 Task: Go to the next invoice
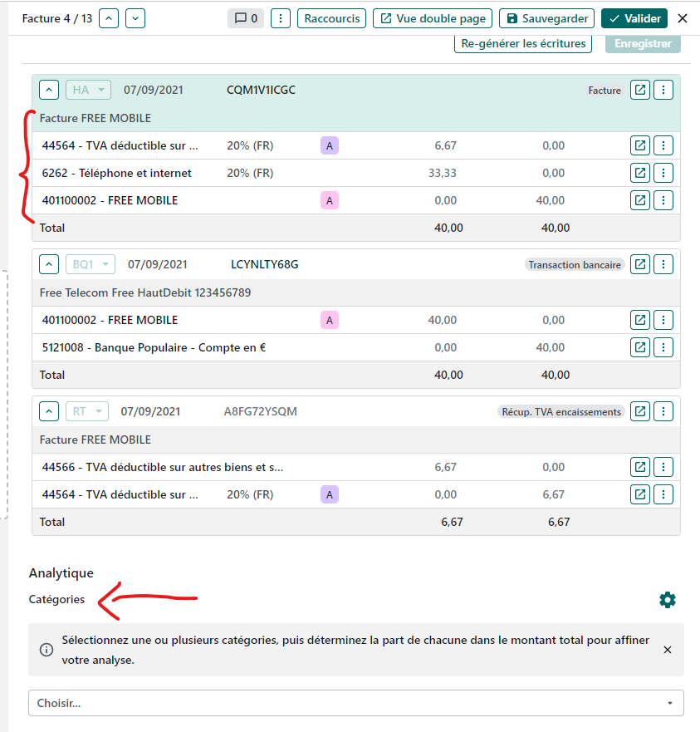tap(135, 18)
